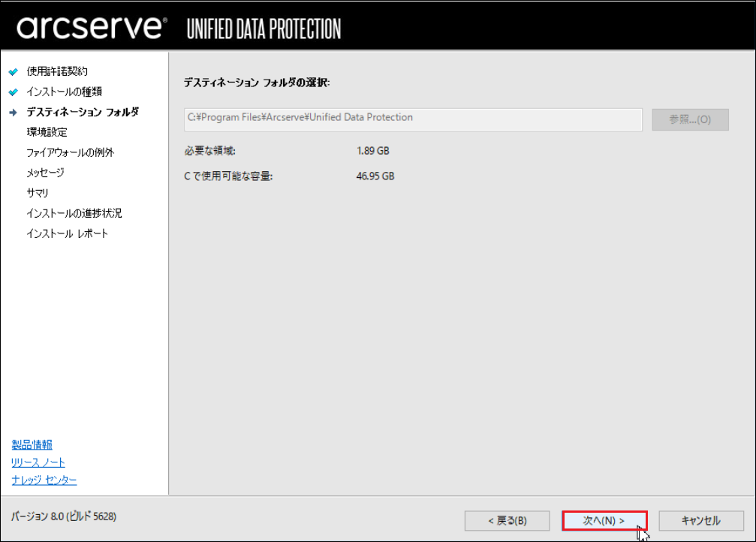Select the インストール レポート step

[x=67, y=233]
